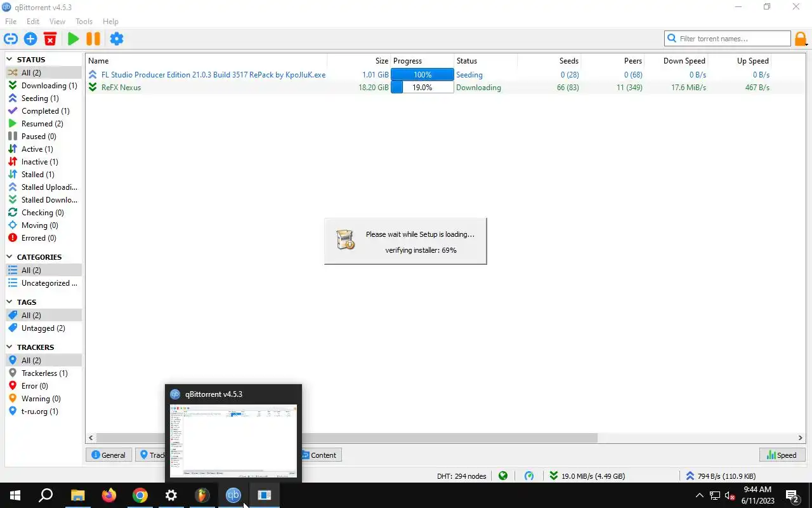
Task: Filter by Checking (0) status
Action: [x=43, y=213]
